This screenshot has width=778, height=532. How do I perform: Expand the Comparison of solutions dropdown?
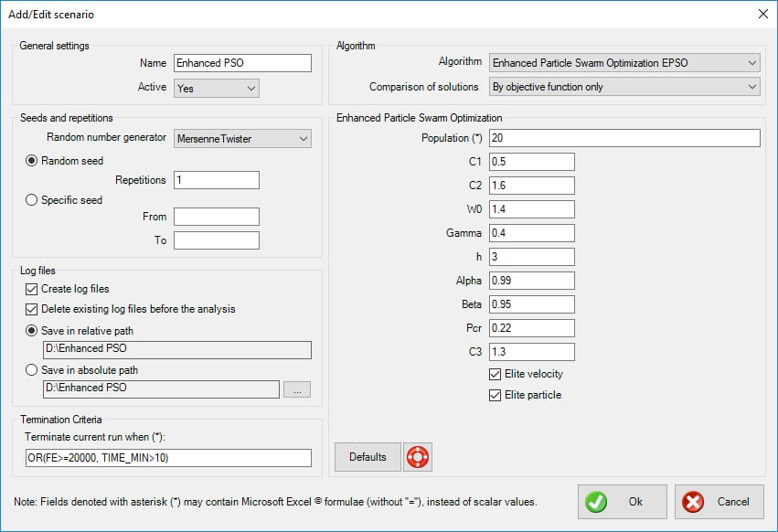(x=624, y=87)
